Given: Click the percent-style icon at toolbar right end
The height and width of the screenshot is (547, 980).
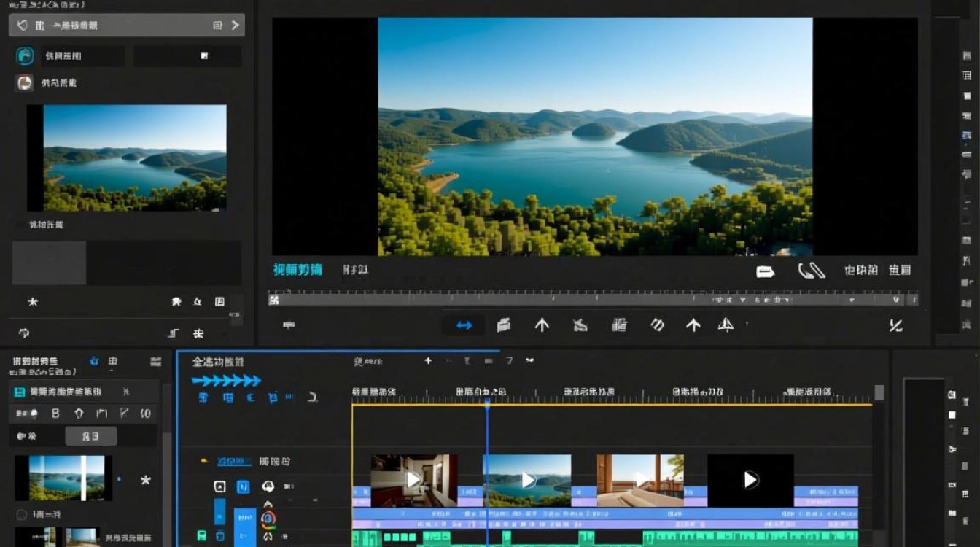Looking at the screenshot, I should coord(896,326).
